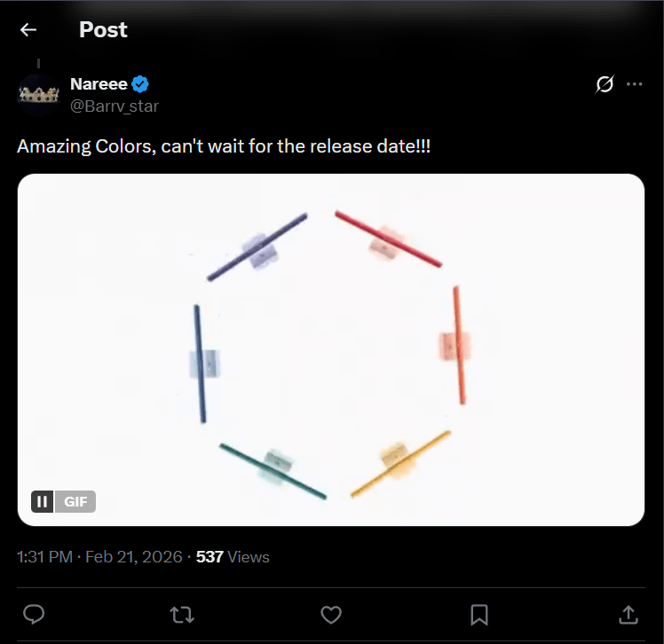Image resolution: width=664 pixels, height=644 pixels.
Task: Bookmark this post
Action: click(479, 614)
